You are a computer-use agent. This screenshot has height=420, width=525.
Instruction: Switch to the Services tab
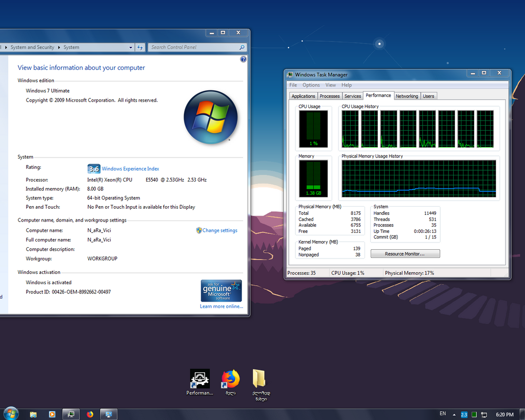(x=353, y=96)
